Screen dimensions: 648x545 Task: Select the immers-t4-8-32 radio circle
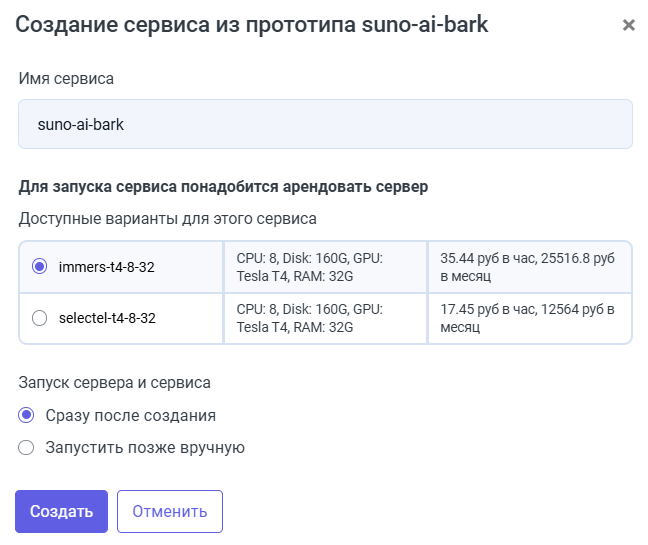click(40, 267)
